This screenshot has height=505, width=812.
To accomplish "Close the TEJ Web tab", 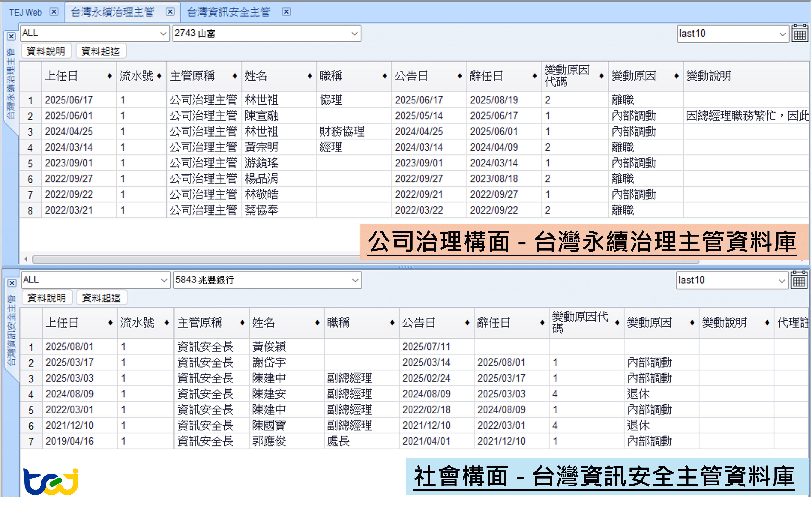I will click(x=54, y=12).
